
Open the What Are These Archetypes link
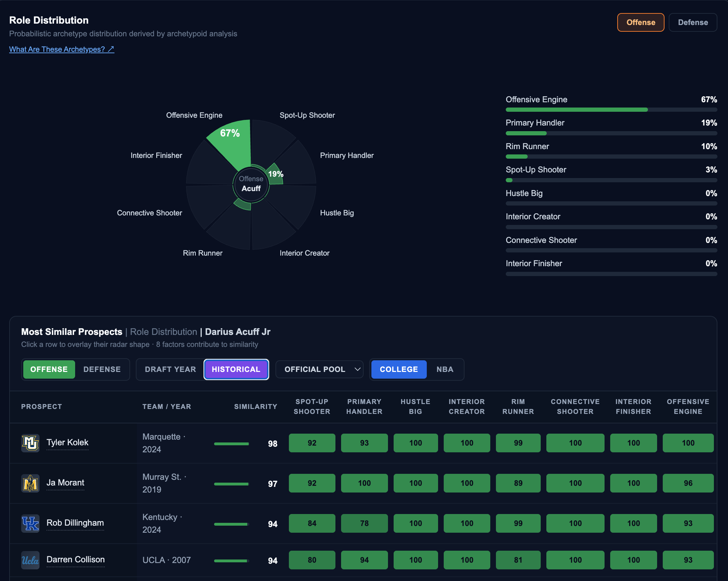[x=62, y=49]
